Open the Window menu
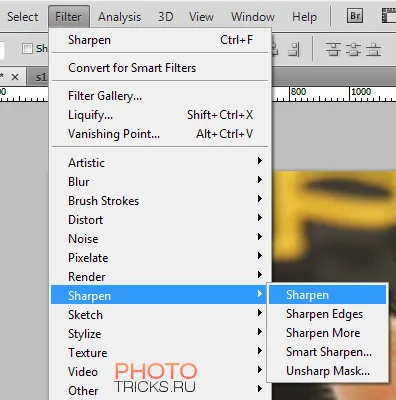 (253, 17)
